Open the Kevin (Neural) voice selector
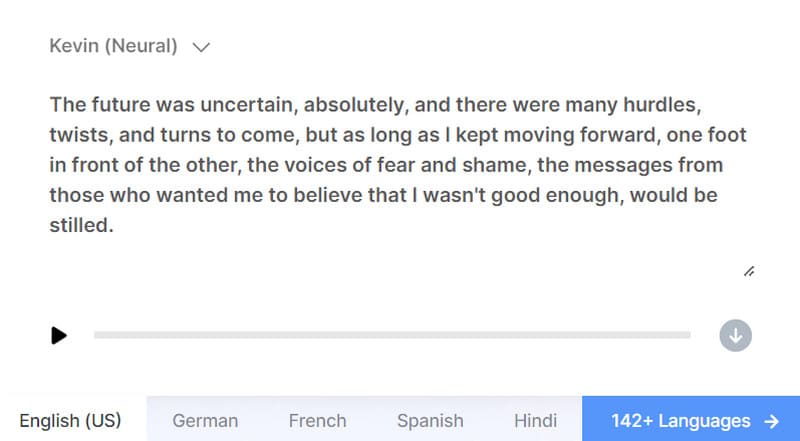Screen dimensions: 800x441 click(113, 46)
